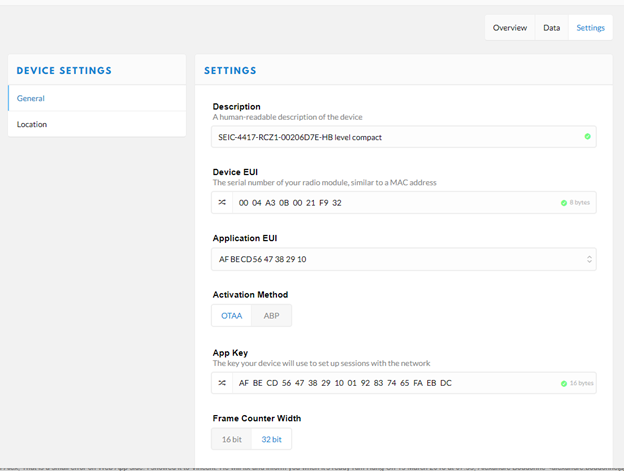Click green checkmark in Description field

pyautogui.click(x=587, y=137)
